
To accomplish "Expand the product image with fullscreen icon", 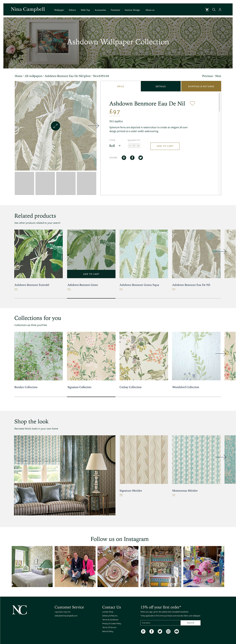I will pyautogui.click(x=56, y=126).
